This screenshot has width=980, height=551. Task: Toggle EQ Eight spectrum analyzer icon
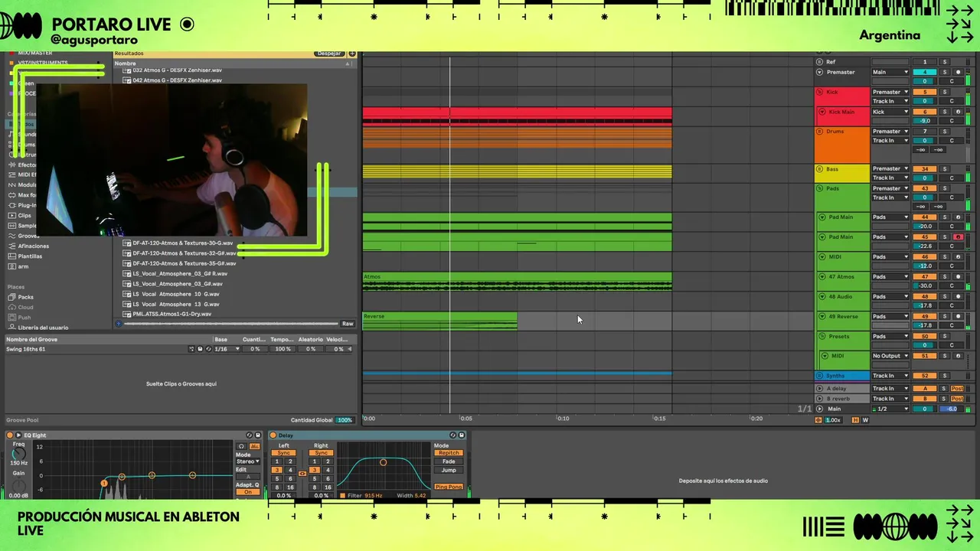[x=254, y=446]
